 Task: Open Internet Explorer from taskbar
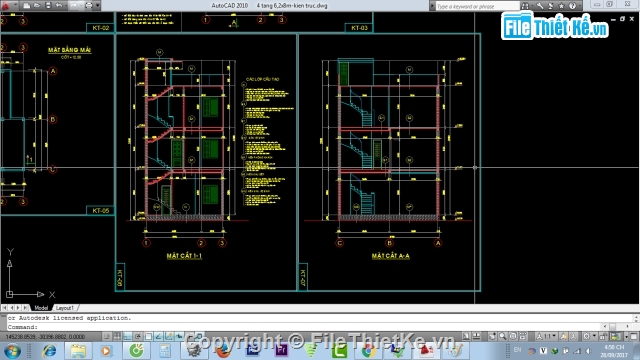tap(49, 351)
